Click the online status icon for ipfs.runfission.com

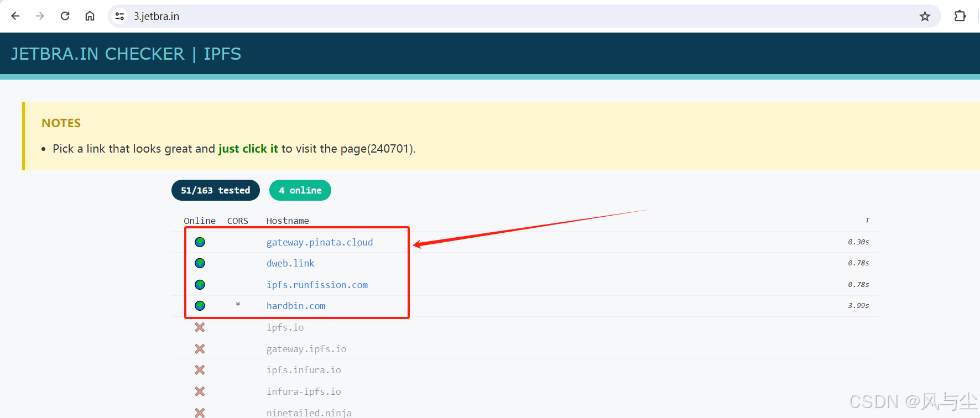pyautogui.click(x=200, y=285)
